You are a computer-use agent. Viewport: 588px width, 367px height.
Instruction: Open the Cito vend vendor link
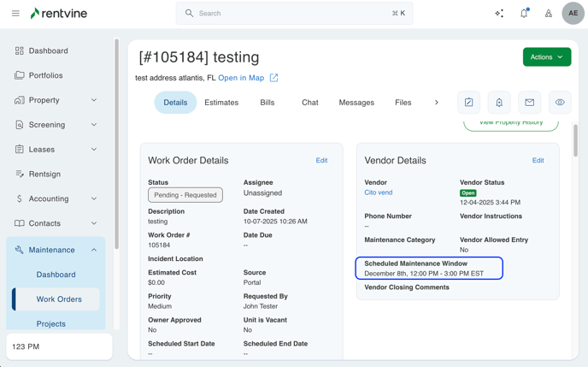pyautogui.click(x=379, y=192)
